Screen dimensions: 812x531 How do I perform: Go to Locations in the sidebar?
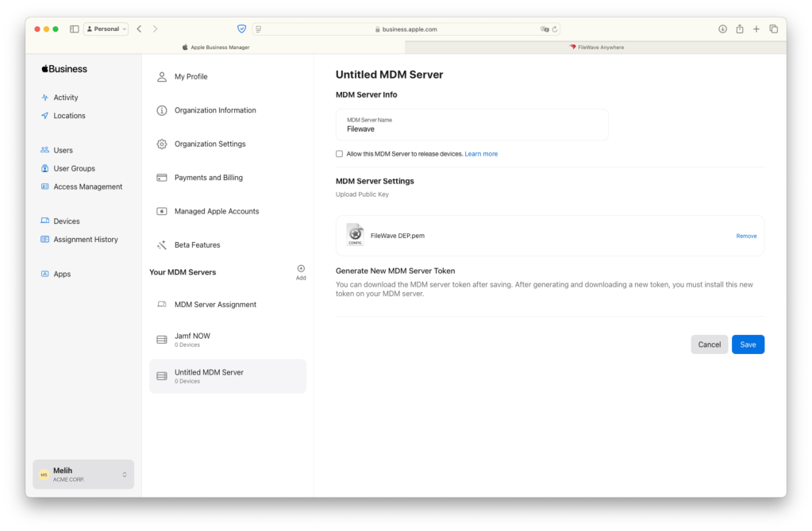coord(69,116)
